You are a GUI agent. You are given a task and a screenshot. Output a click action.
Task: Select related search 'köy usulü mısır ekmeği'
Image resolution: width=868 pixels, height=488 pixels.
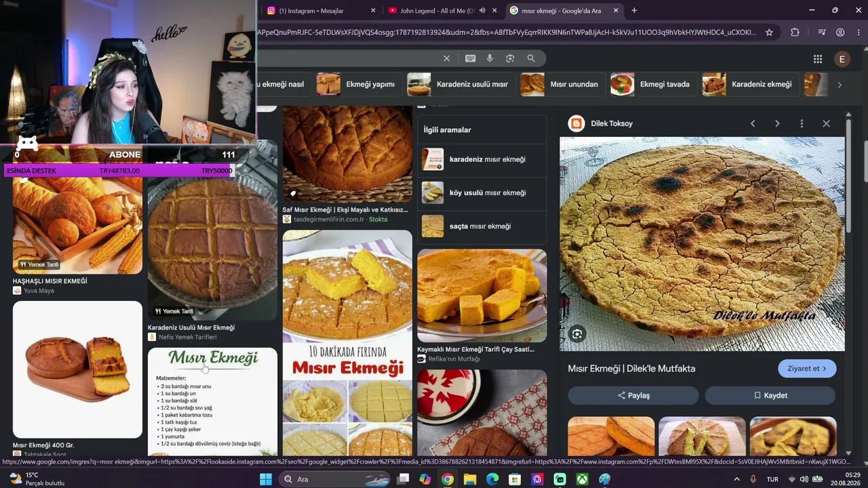pos(482,192)
